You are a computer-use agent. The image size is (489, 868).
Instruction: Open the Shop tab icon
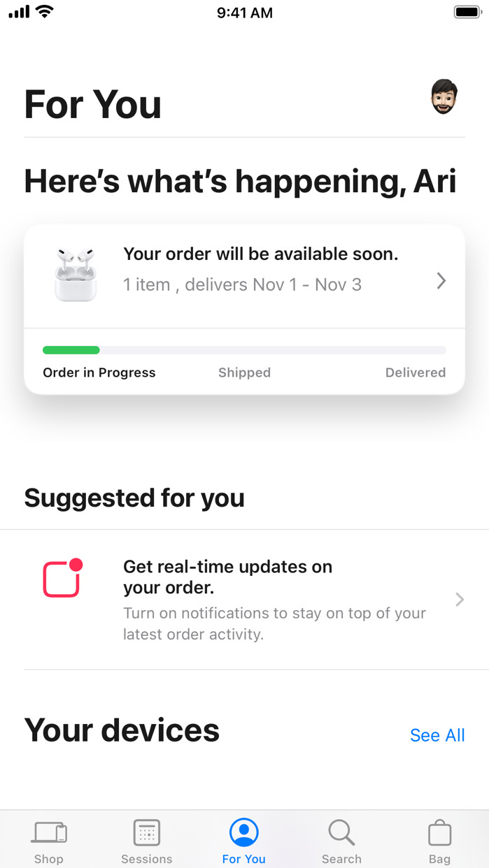click(49, 833)
